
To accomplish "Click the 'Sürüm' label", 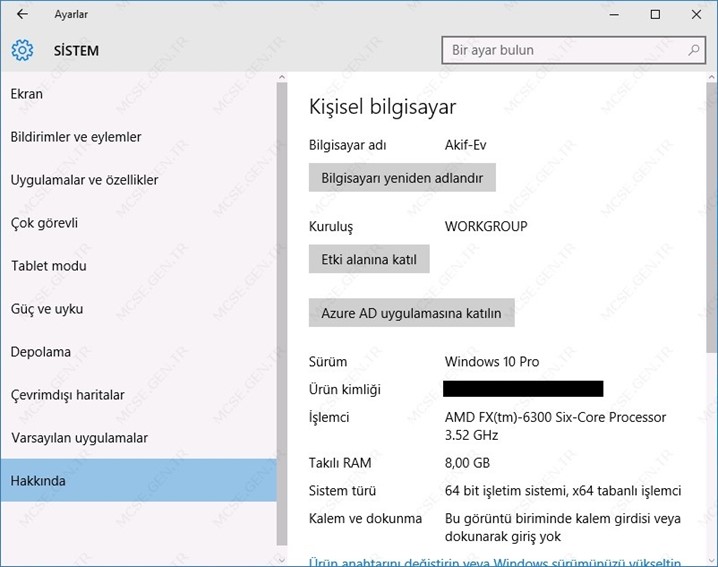I will pos(328,362).
